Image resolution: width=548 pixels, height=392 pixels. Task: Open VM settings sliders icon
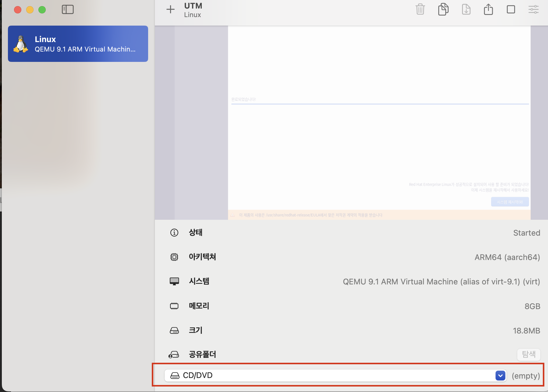pyautogui.click(x=533, y=9)
